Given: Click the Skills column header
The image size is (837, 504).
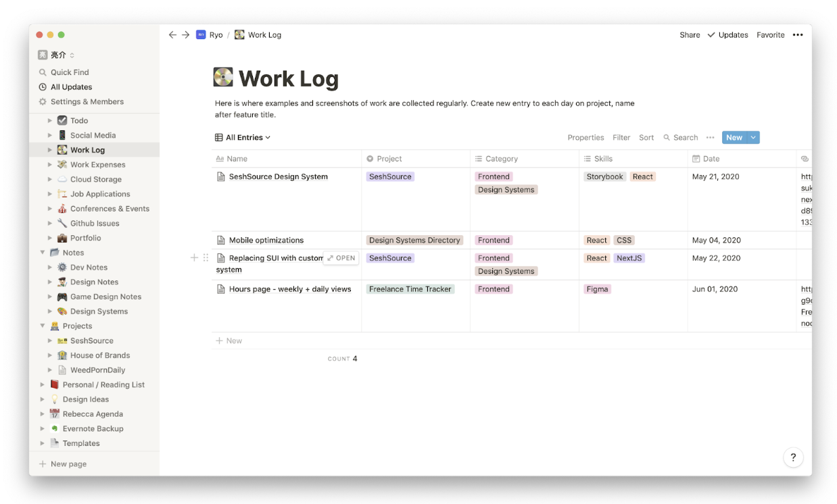Looking at the screenshot, I should (x=633, y=159).
